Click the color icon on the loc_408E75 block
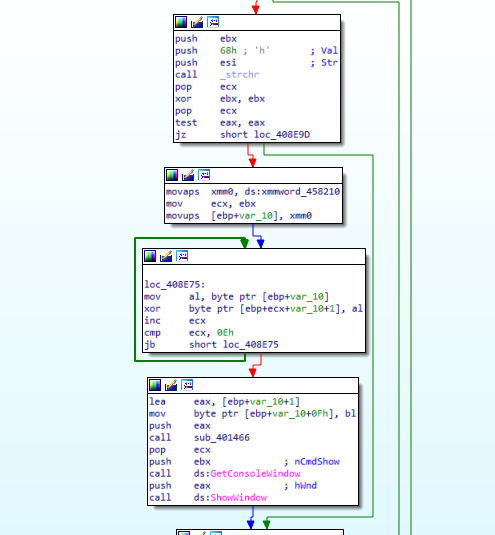 [150, 256]
